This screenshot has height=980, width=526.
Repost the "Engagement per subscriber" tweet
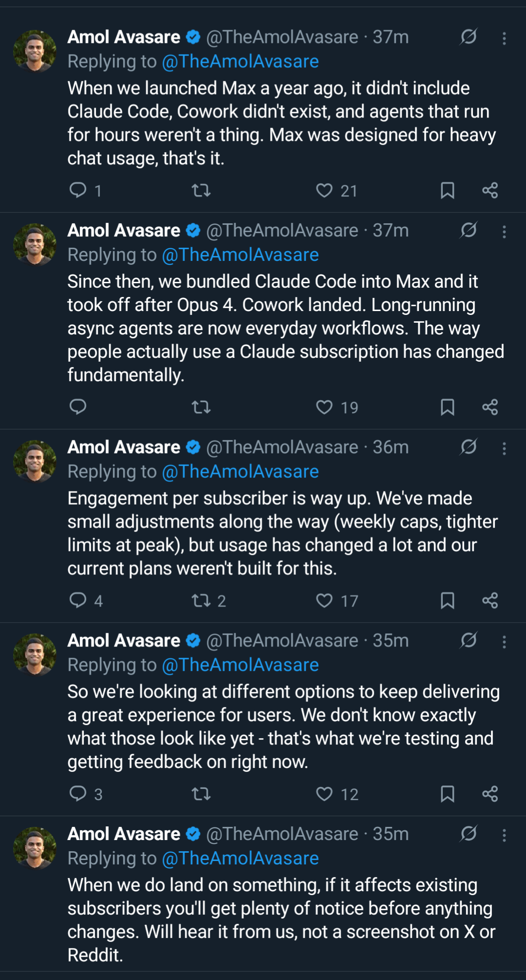(201, 600)
